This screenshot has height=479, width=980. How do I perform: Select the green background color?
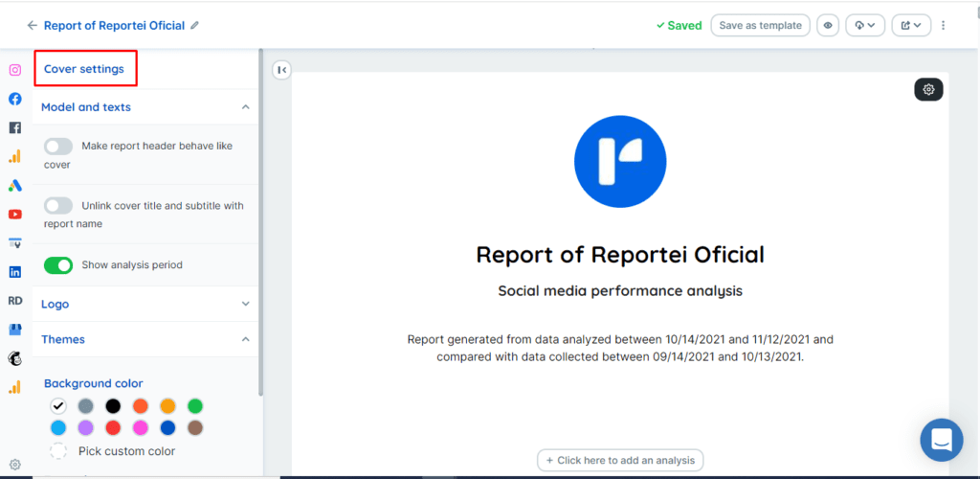coord(195,406)
